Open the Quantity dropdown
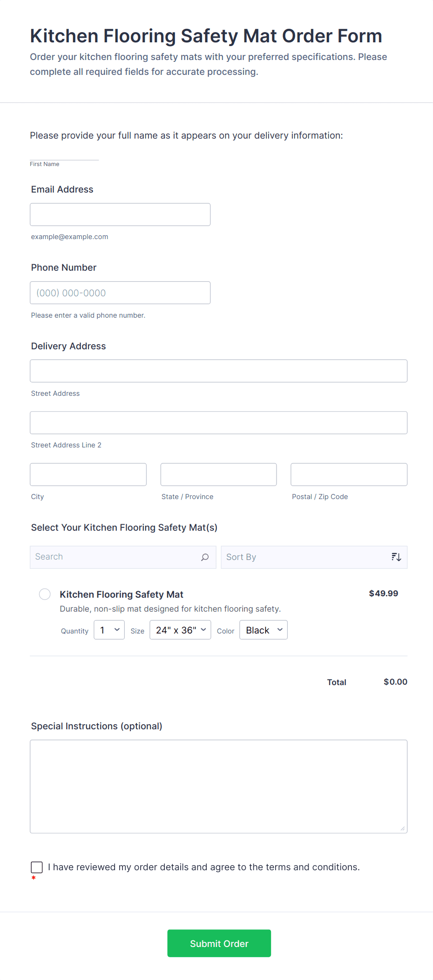Screen dimensions: 433x980 [109, 630]
